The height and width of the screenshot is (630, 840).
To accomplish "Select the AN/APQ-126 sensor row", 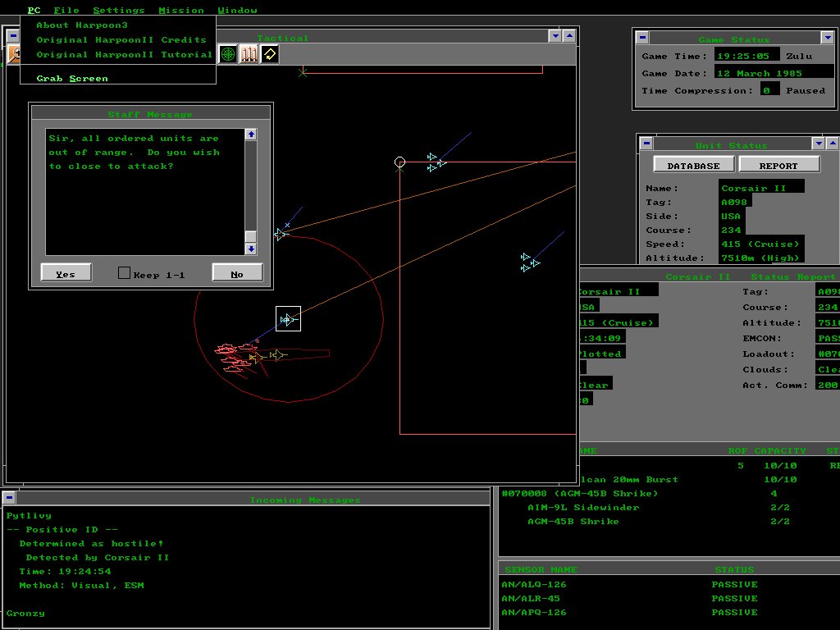I will [669, 612].
